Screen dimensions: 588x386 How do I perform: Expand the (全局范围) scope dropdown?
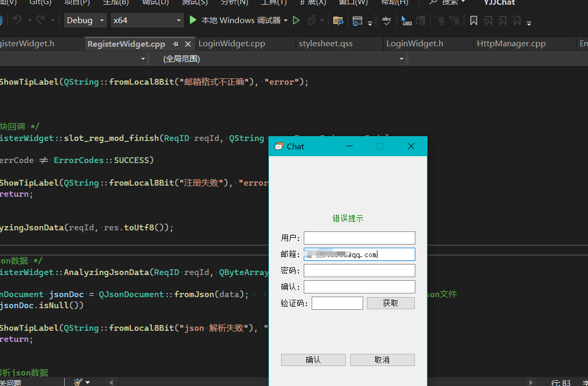point(401,59)
